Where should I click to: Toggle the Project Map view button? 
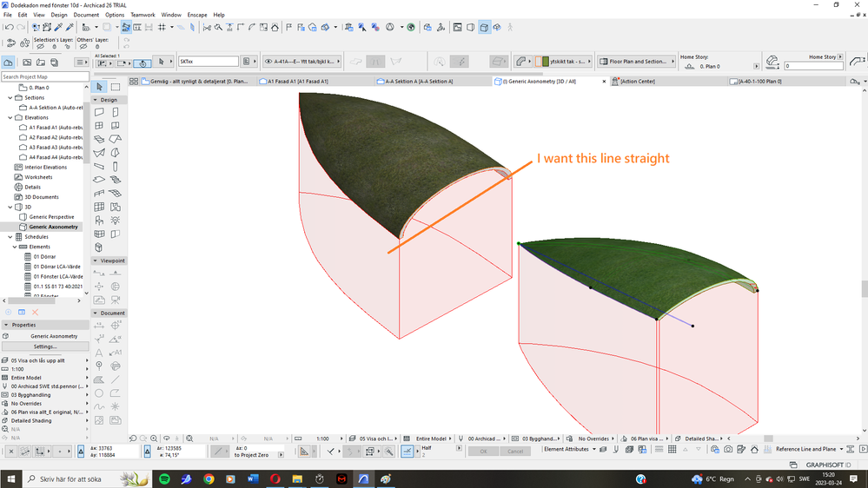[x=9, y=62]
